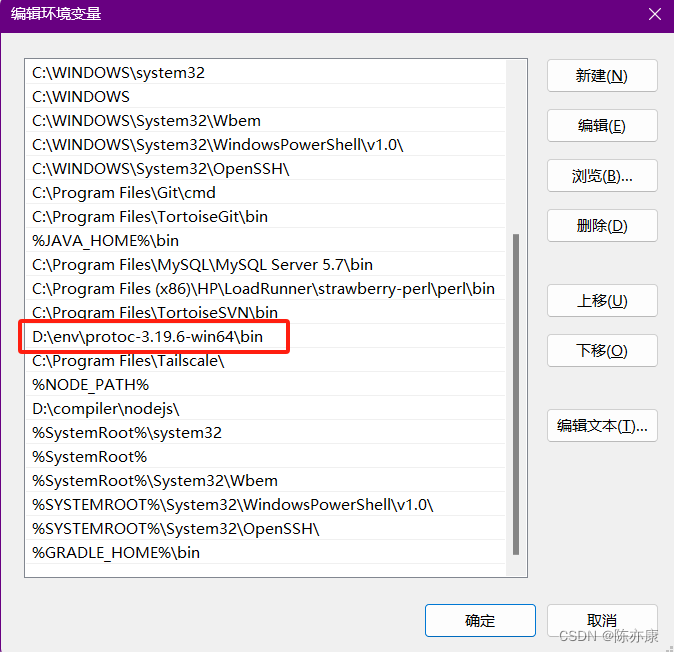Viewport: 674px width, 652px height.
Task: Select C:\WINDOWS\System32\WindowsPowerShell\v1.0\ row
Action: coord(265,145)
